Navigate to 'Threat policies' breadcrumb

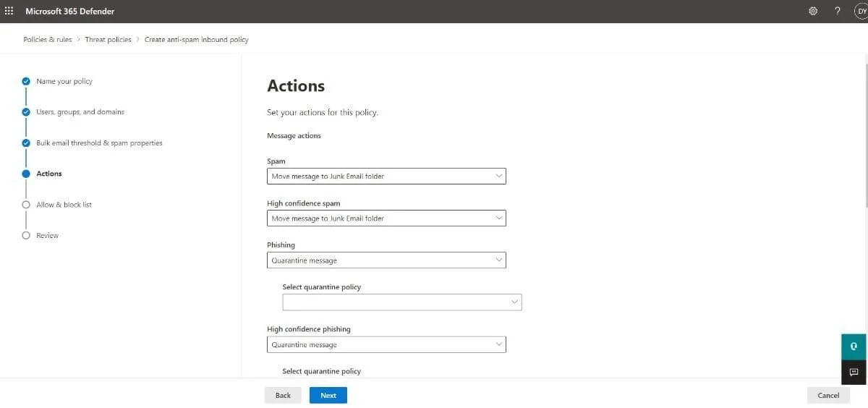(x=108, y=40)
